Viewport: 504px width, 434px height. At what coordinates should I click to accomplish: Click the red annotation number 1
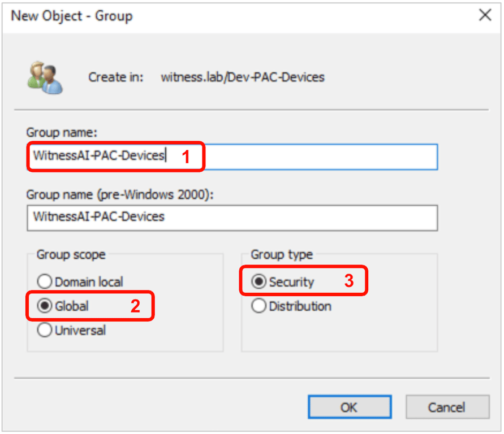tap(186, 157)
